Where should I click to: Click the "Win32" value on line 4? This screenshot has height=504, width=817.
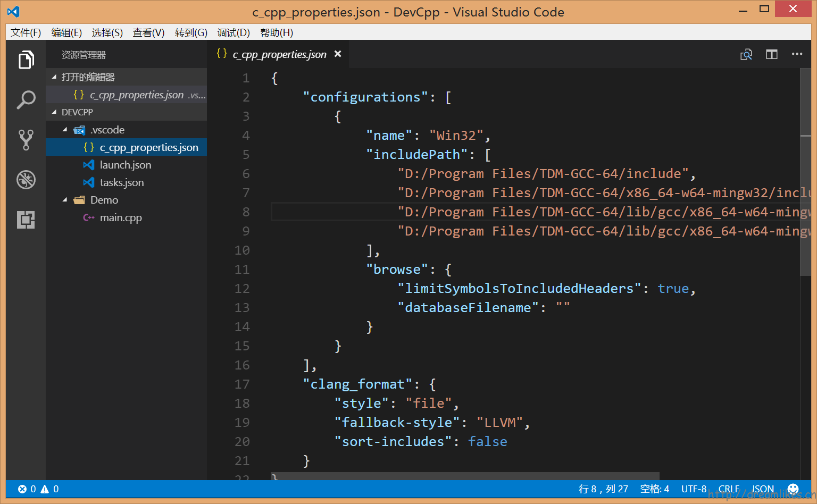point(456,136)
